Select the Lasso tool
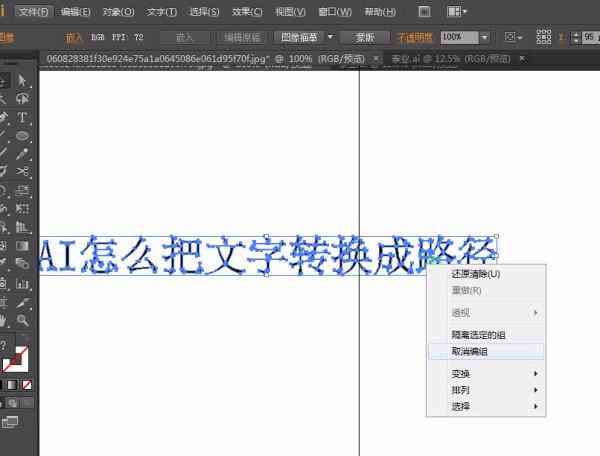This screenshot has height=456, width=600. (22, 99)
